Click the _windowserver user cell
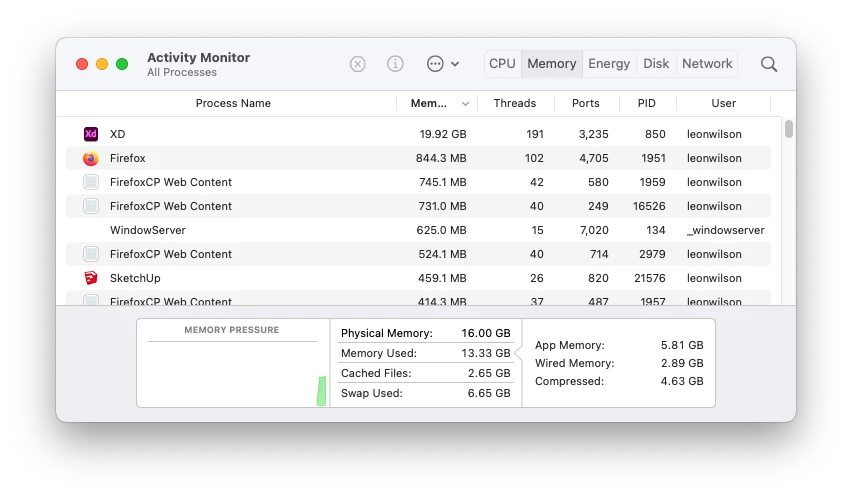The width and height of the screenshot is (852, 496). (725, 230)
